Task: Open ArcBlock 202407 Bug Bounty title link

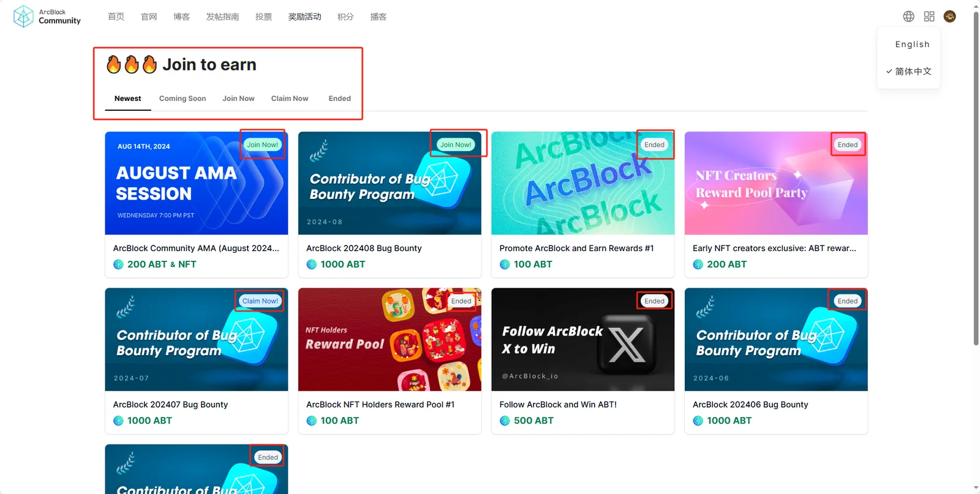Action: click(x=170, y=405)
